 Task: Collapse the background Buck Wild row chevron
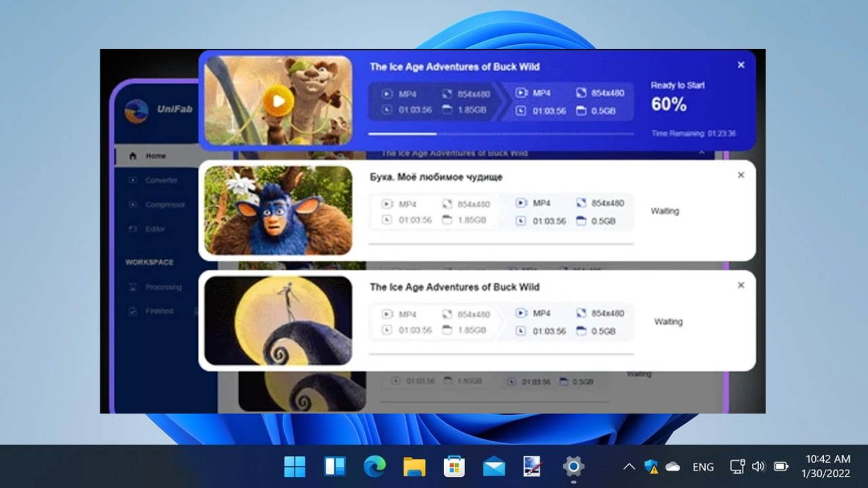(702, 153)
